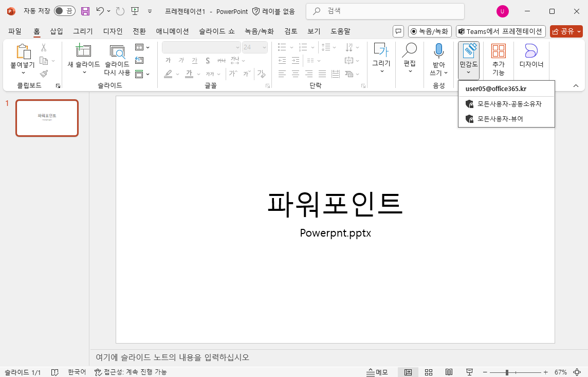Select the Format Painter tool
Viewport: 588px width, 377px height.
(x=44, y=73)
